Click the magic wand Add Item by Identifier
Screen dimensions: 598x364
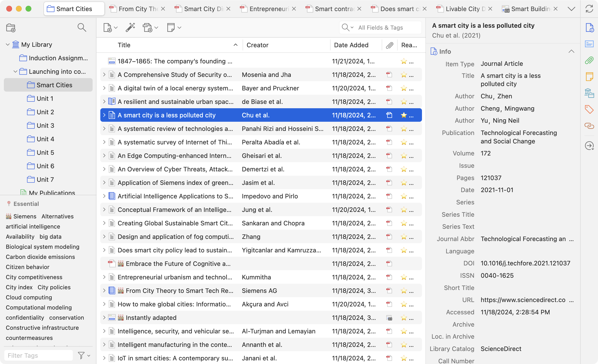click(130, 27)
